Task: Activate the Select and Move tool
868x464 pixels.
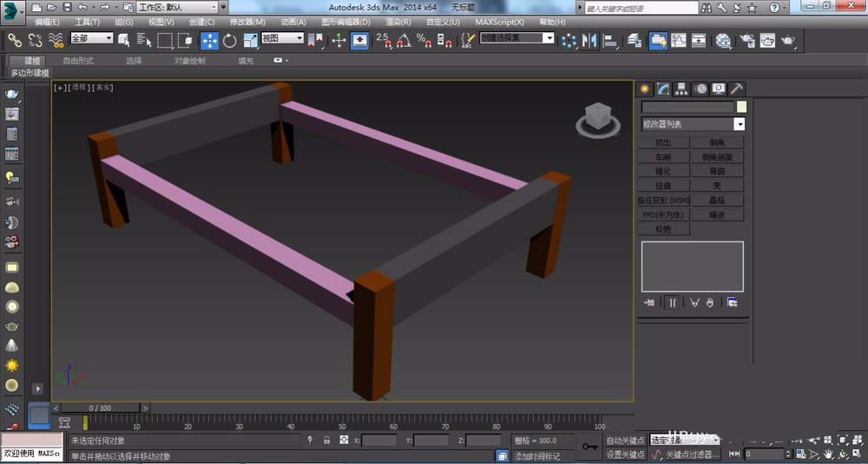Action: pos(209,41)
